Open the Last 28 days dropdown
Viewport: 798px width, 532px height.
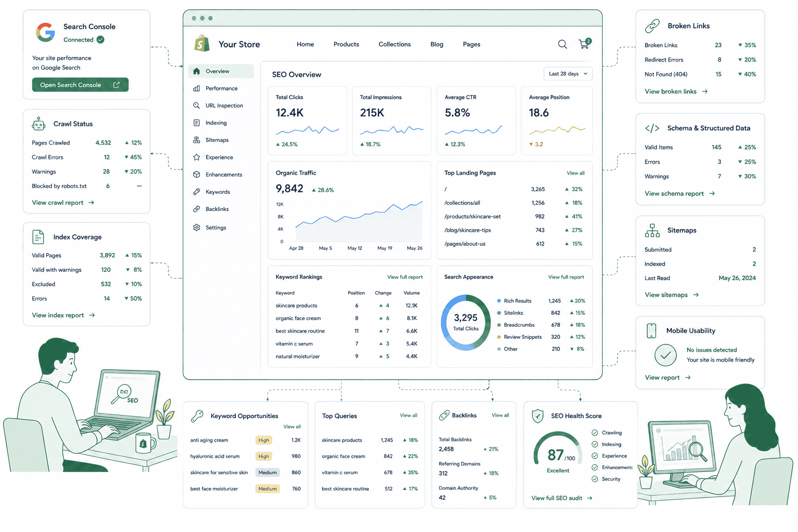click(568, 74)
